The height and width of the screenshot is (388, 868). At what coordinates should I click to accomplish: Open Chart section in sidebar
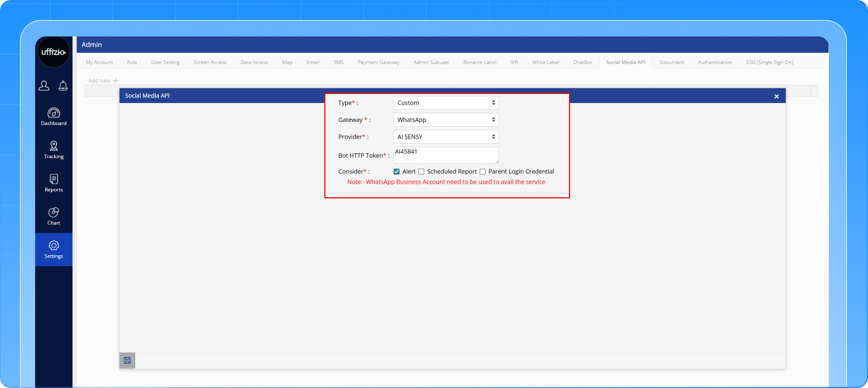point(54,216)
